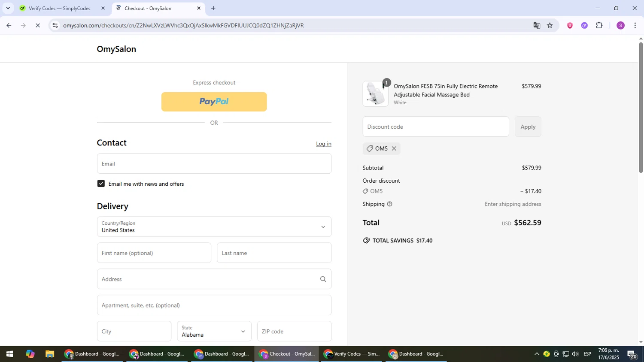
Task: Bookmark this page with the star icon
Action: (x=550, y=26)
